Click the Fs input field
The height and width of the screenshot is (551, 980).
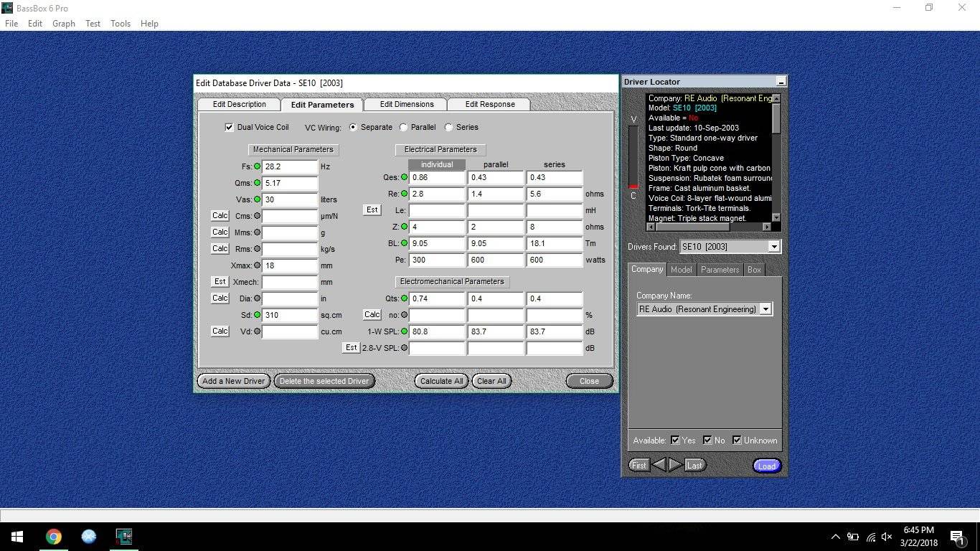click(290, 166)
